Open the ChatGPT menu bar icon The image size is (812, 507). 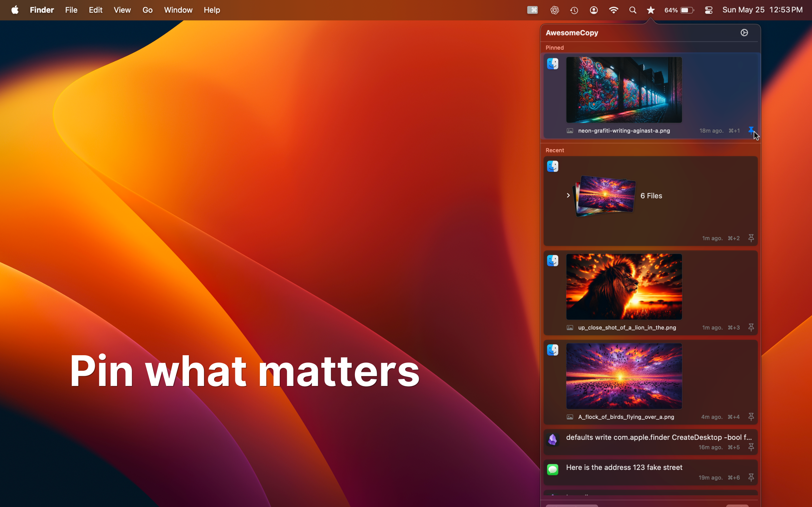[x=554, y=10]
